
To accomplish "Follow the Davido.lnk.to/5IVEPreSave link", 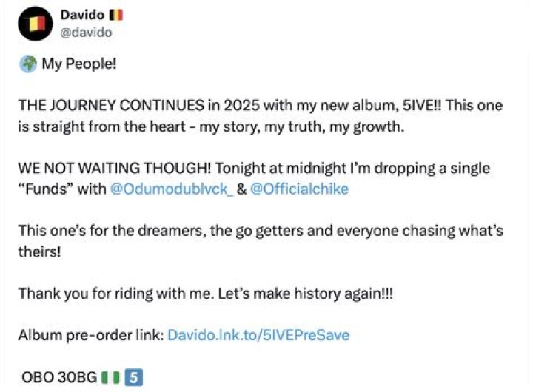I will point(258,335).
